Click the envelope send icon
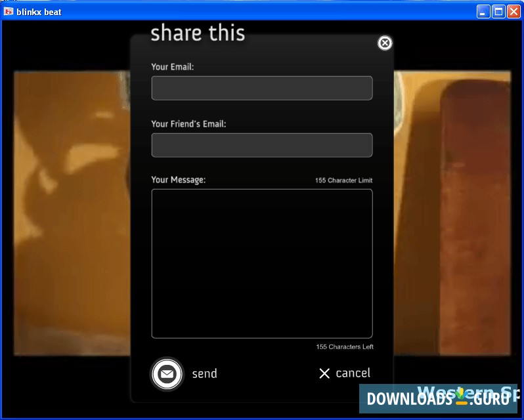The width and height of the screenshot is (524, 420). tap(167, 374)
